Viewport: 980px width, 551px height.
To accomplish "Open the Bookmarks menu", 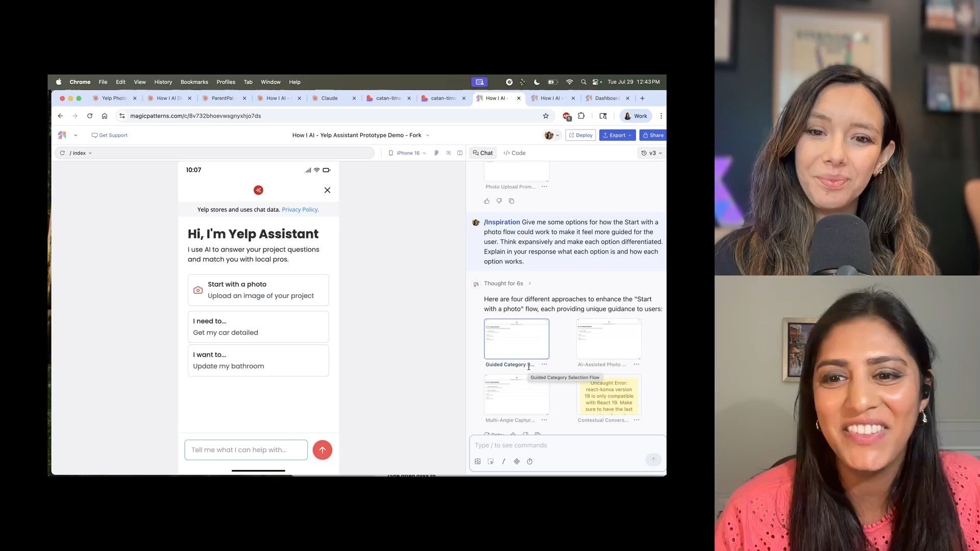I will pos(194,82).
